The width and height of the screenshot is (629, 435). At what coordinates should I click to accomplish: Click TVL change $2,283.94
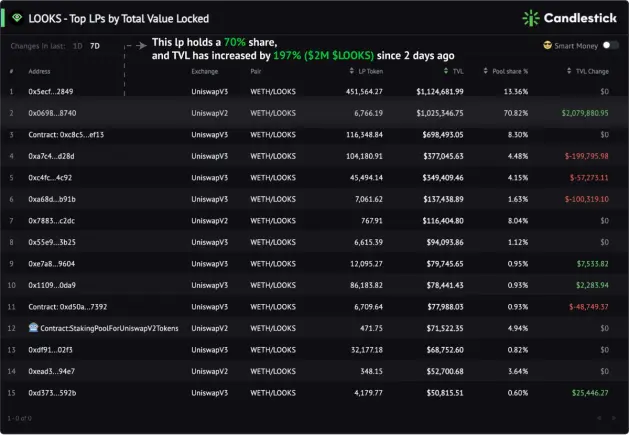pyautogui.click(x=592, y=285)
